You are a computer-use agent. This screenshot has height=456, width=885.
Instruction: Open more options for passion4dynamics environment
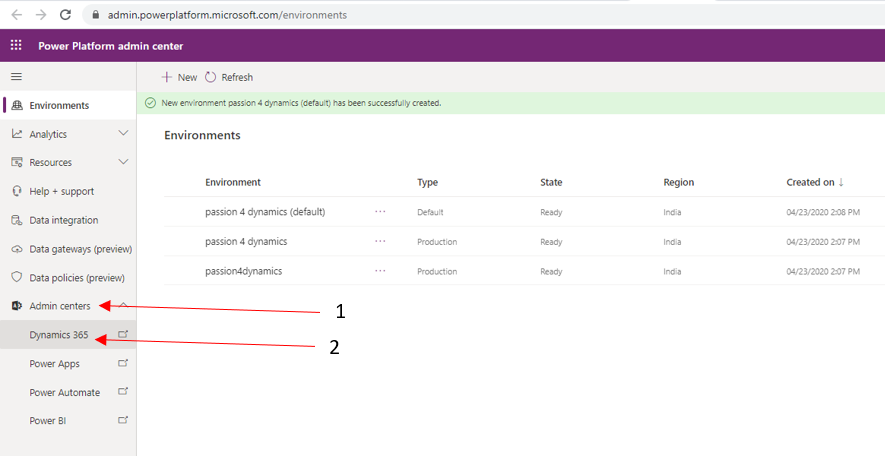coord(380,271)
